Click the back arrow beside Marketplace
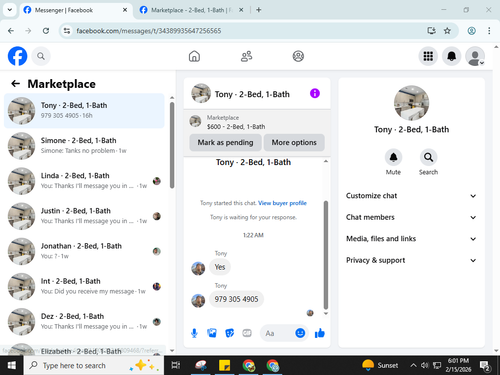 coord(16,84)
